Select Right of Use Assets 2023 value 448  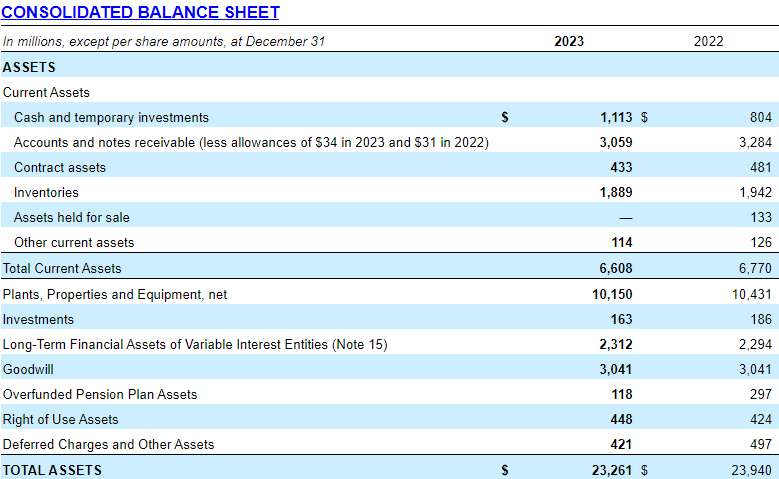[622, 419]
